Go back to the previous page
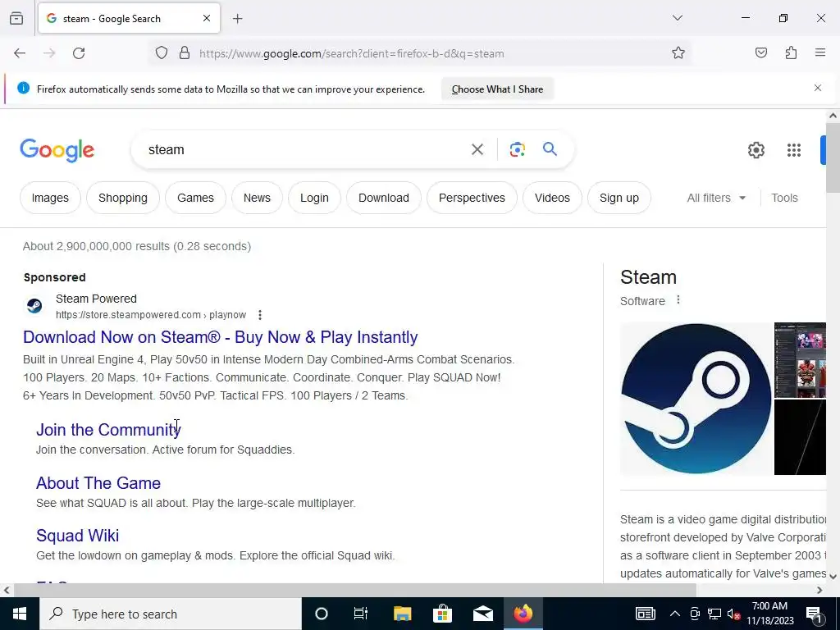 click(20, 53)
